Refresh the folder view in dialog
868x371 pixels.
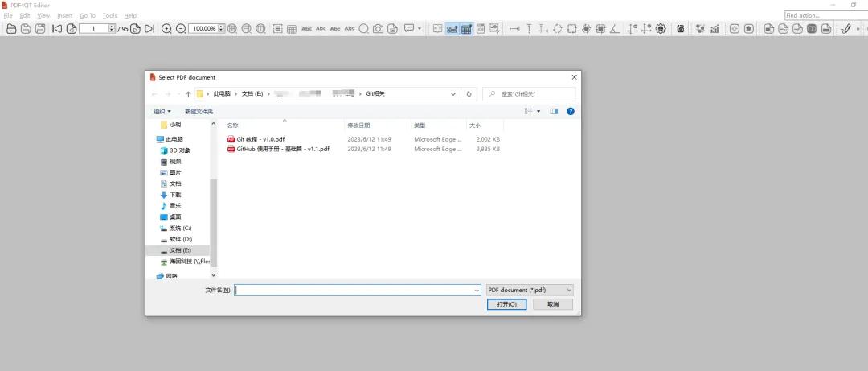(x=469, y=93)
